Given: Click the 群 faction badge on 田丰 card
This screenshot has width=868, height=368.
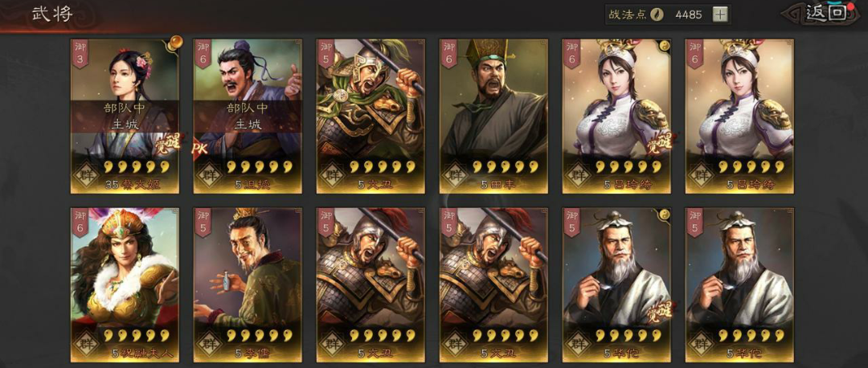Looking at the screenshot, I should 456,175.
